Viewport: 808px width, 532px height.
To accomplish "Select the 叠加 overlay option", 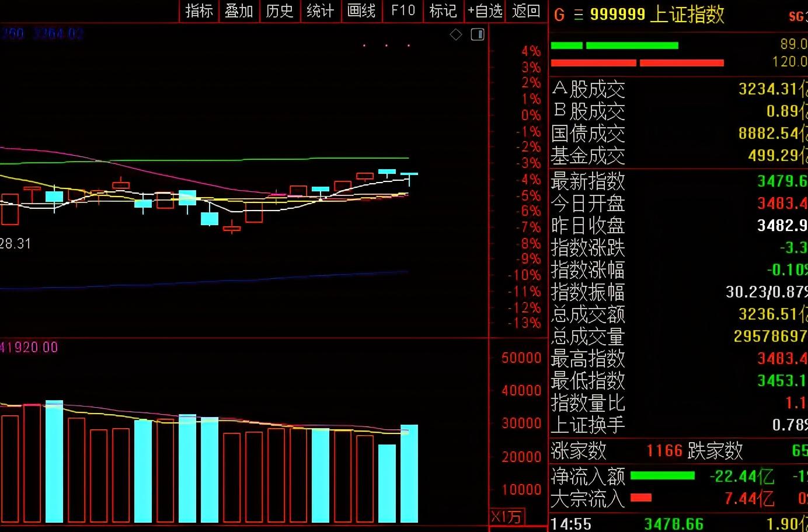I will [x=239, y=11].
